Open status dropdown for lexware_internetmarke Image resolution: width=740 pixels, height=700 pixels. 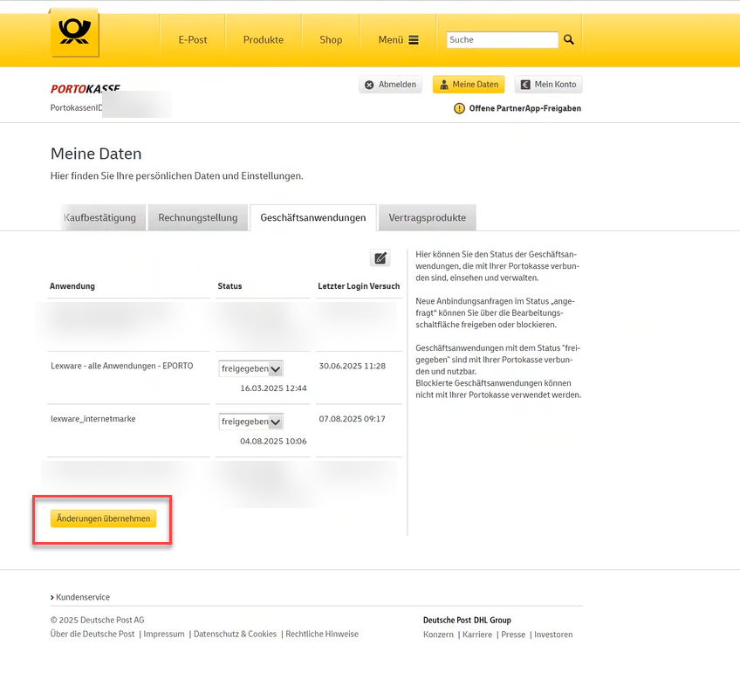pos(251,422)
